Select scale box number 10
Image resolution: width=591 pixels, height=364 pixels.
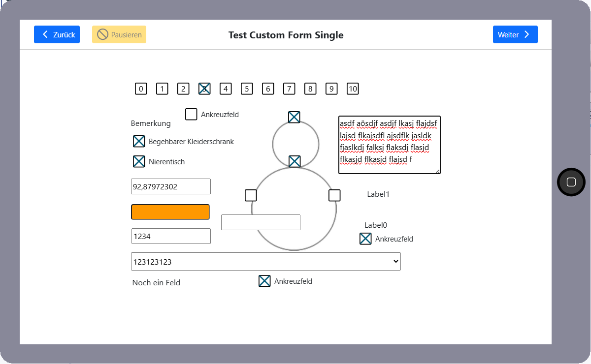353,89
